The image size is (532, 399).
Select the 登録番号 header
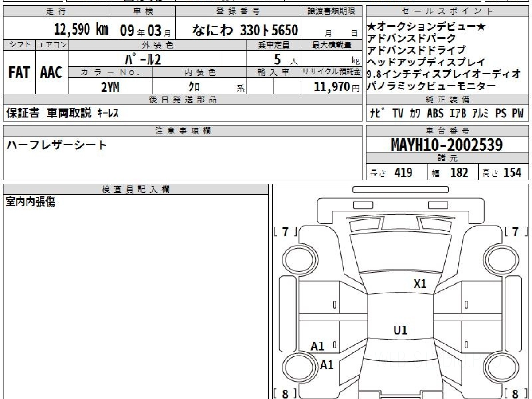coord(239,12)
